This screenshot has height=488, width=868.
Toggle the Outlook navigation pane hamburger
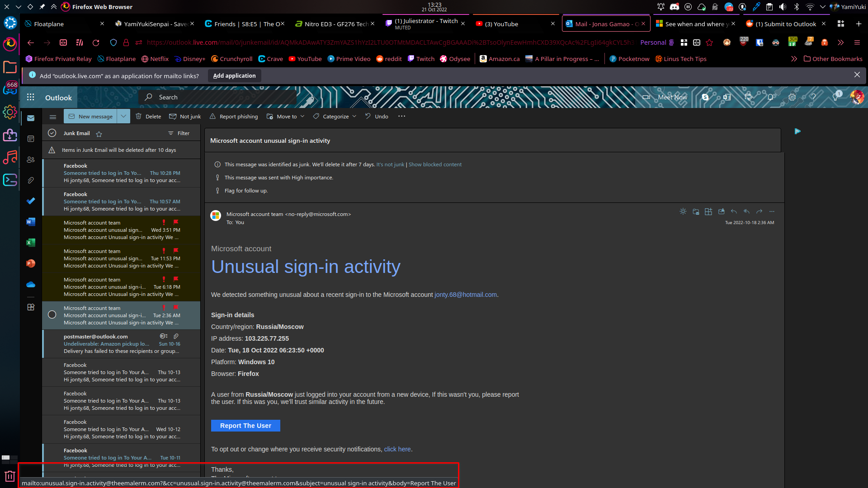point(53,117)
